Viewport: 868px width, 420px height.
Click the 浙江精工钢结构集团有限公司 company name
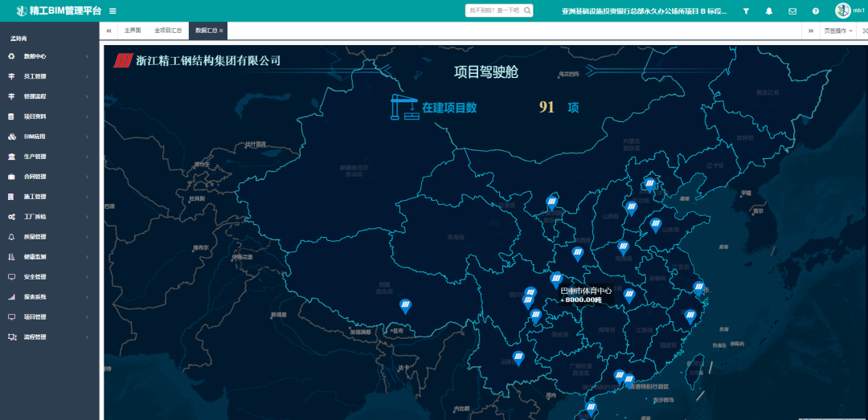(209, 60)
